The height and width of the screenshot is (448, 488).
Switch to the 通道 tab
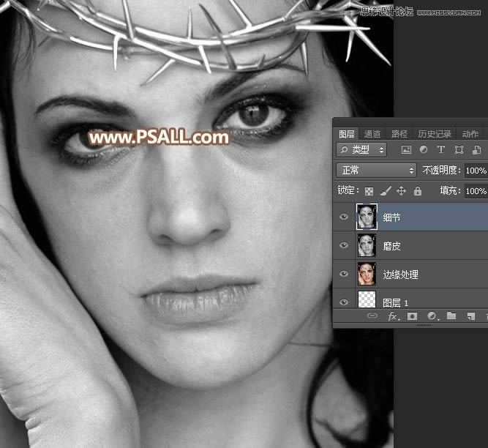click(x=372, y=134)
